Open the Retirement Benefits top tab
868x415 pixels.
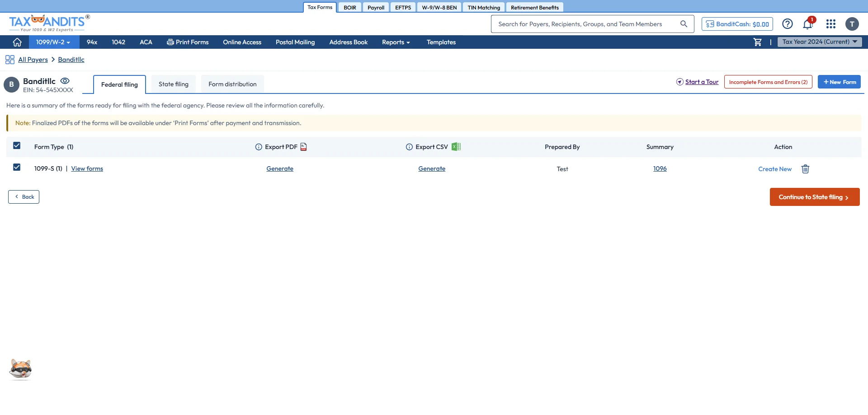tap(535, 8)
